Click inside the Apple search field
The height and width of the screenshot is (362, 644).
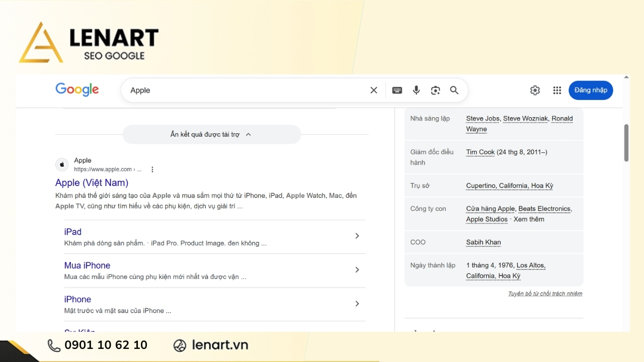[x=242, y=90]
